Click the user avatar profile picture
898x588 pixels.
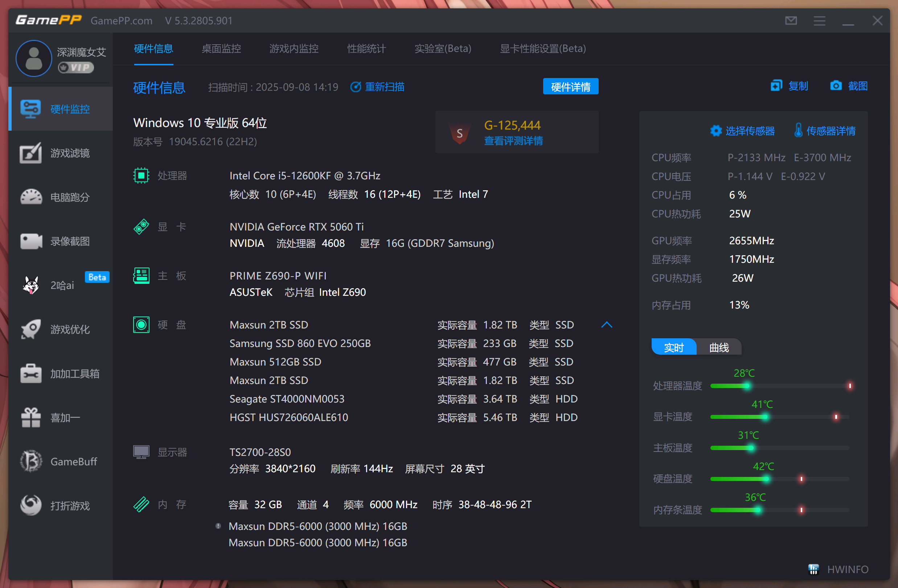tap(34, 58)
